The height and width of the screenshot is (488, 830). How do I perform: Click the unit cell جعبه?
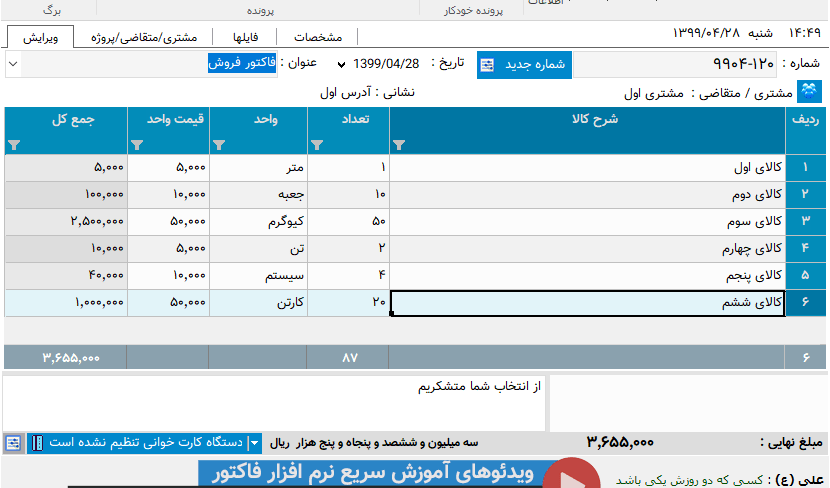pyautogui.click(x=258, y=194)
